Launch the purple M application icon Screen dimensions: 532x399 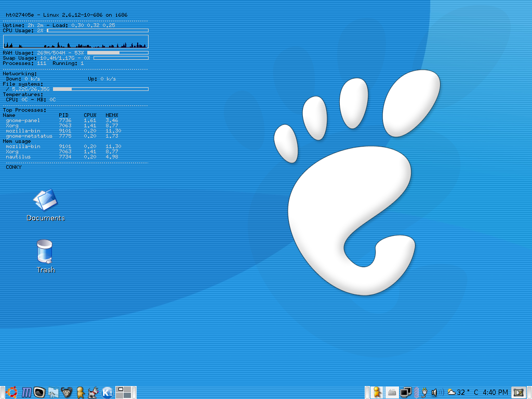26,392
